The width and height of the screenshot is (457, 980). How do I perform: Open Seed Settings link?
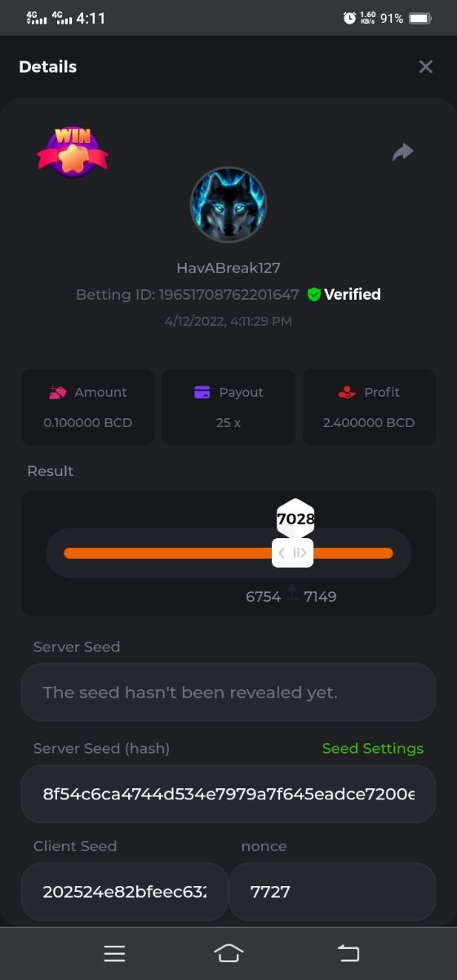click(373, 748)
